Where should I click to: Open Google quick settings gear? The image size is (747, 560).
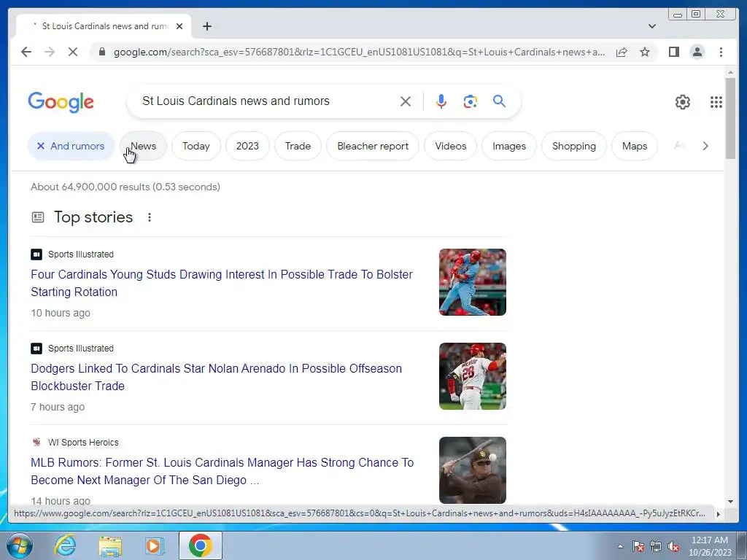tap(682, 102)
